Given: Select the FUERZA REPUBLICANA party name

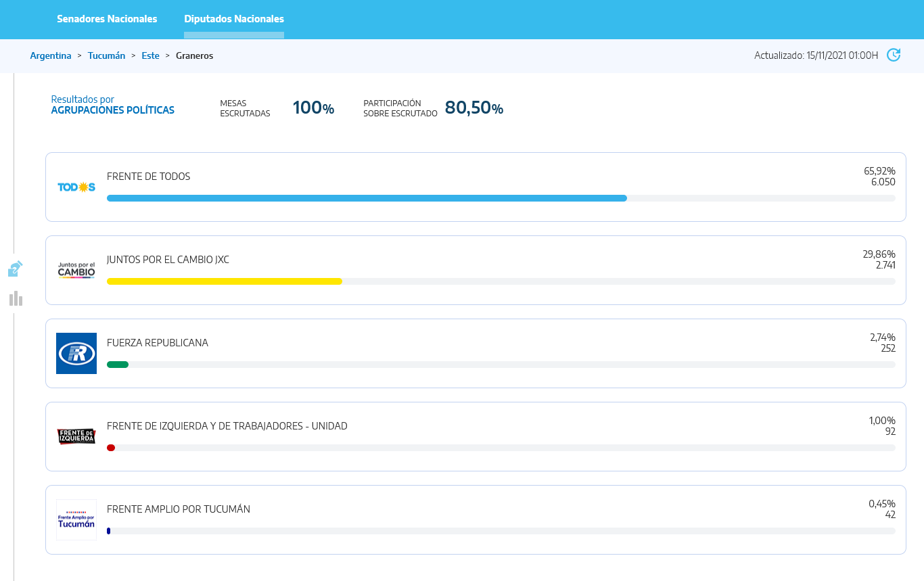Looking at the screenshot, I should click(158, 343).
